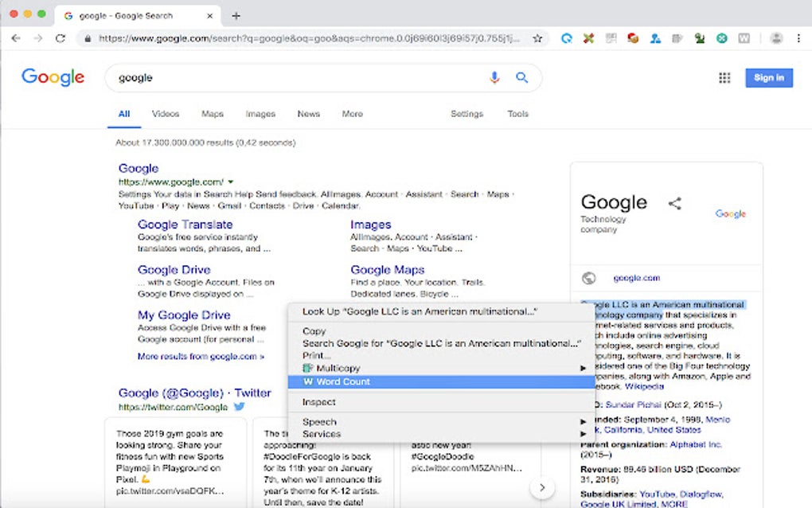This screenshot has width=812, height=508.
Task: Select Copy from the context menu
Action: (441, 331)
